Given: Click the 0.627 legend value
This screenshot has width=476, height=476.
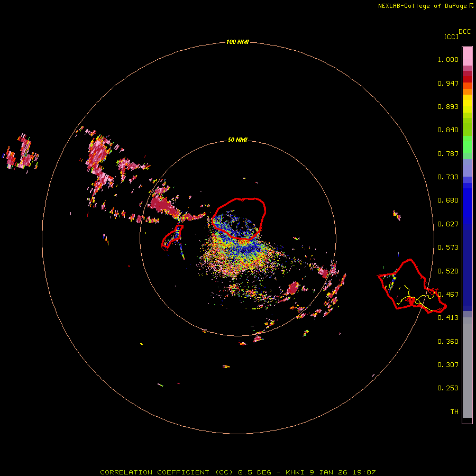Looking at the screenshot, I should tap(448, 224).
